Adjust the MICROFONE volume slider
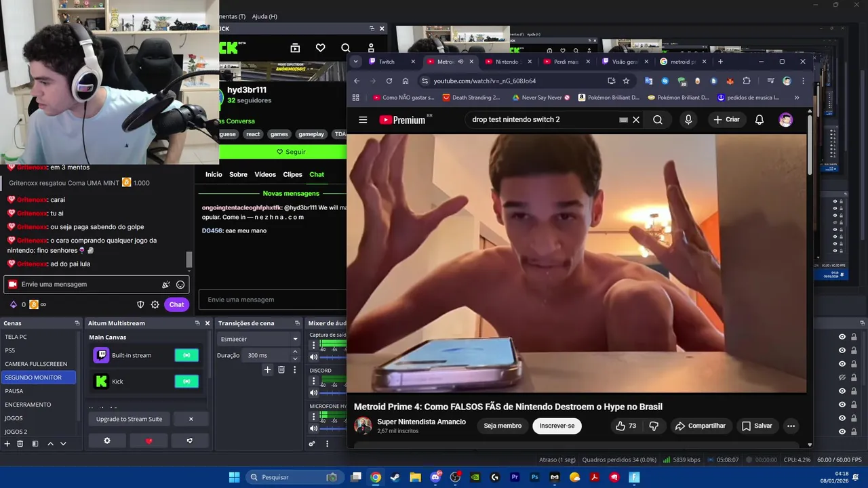Image resolution: width=868 pixels, height=488 pixels. click(332, 428)
